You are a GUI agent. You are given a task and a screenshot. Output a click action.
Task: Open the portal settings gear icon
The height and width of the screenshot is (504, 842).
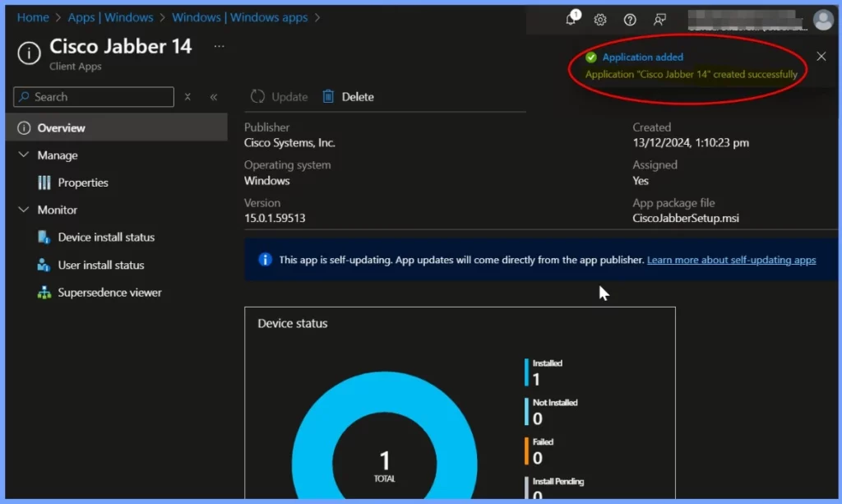click(599, 20)
